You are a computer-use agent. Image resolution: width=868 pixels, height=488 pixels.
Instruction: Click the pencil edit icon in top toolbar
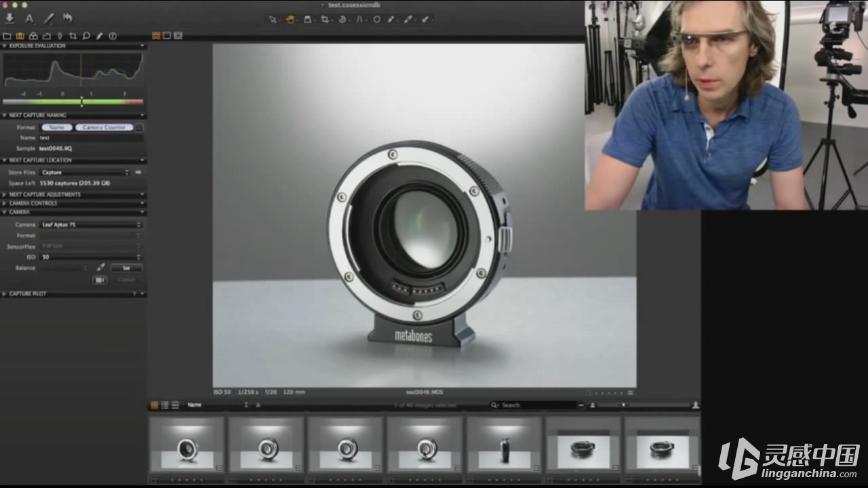(x=49, y=18)
